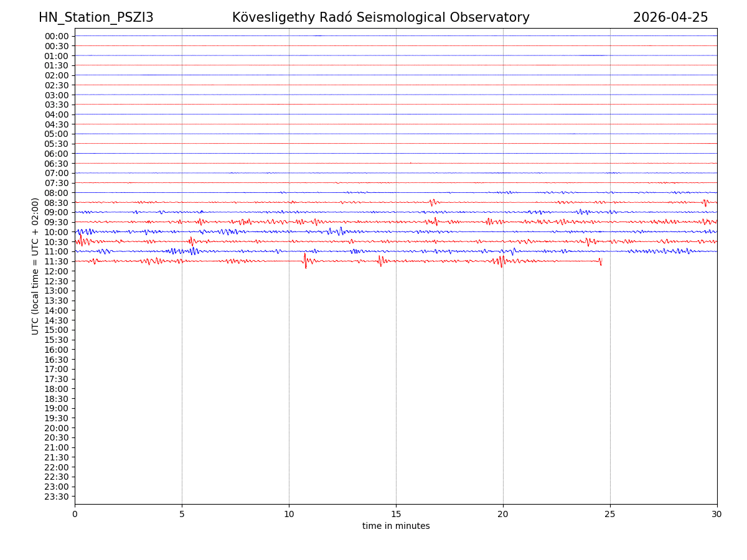This screenshot has height=560, width=747.
Task: Click the 18:00 row time label
Action: tap(56, 389)
